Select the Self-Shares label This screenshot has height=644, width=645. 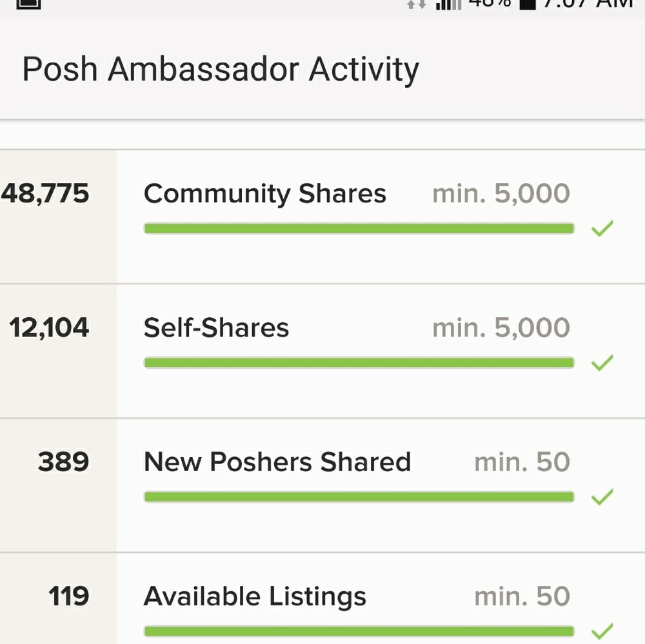point(216,328)
